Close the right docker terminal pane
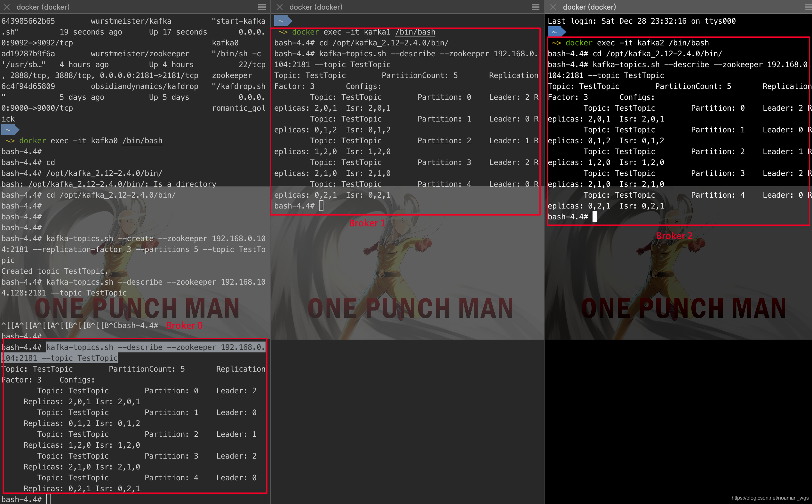812x504 pixels. point(553,7)
